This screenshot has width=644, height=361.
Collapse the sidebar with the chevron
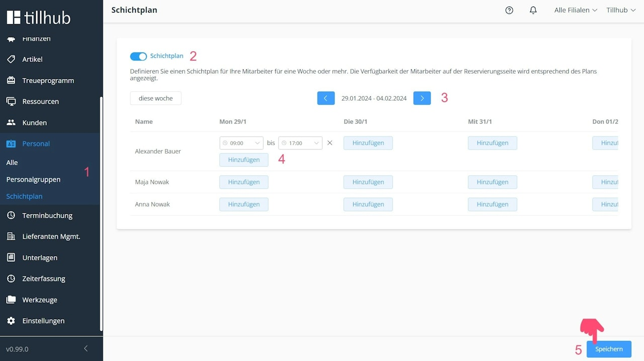(x=86, y=348)
